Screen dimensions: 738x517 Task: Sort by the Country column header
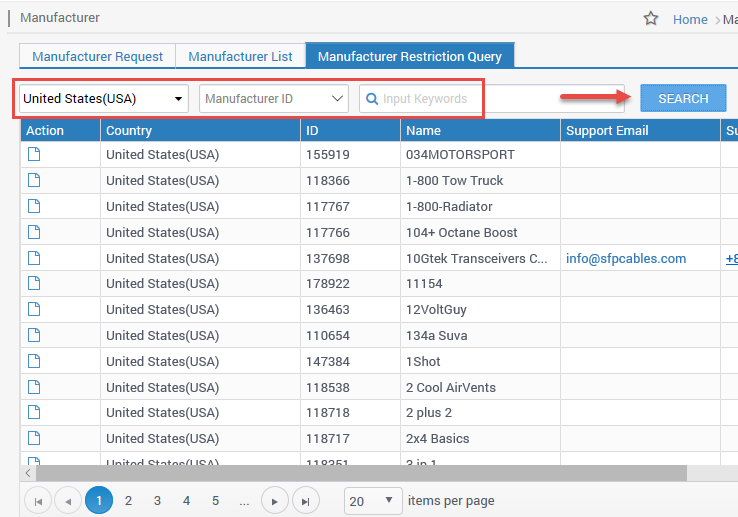201,130
